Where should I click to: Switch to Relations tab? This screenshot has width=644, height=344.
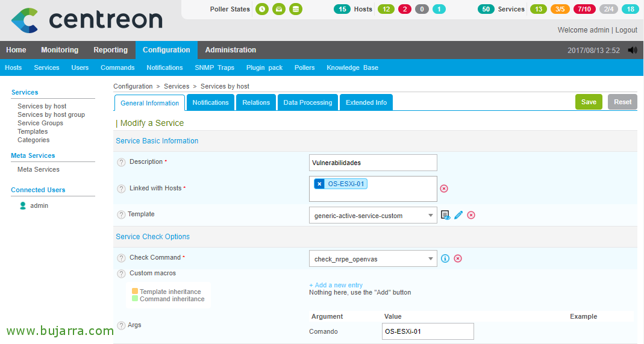[x=256, y=102]
